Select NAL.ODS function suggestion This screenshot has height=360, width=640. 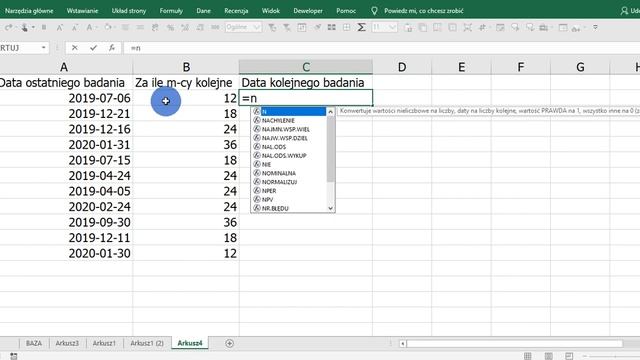pos(289,147)
